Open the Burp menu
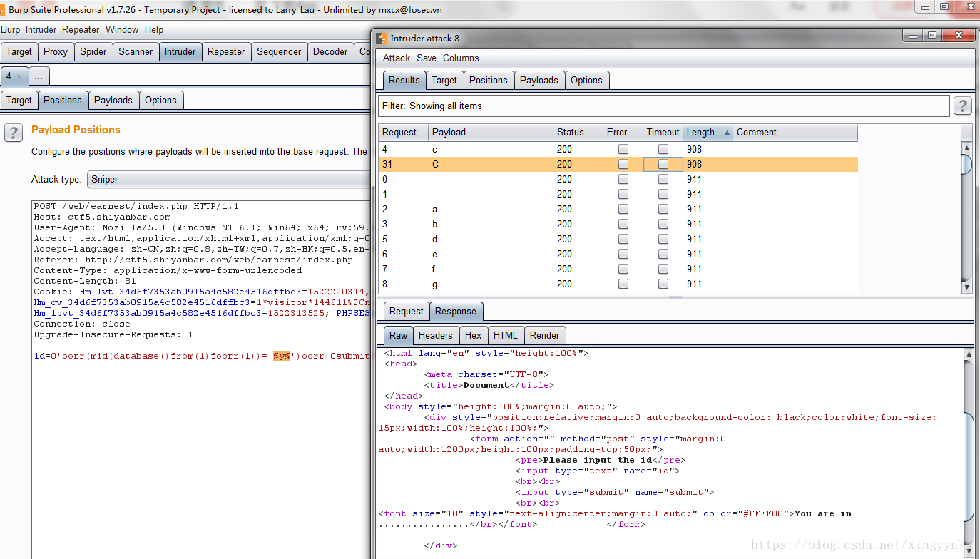This screenshot has width=980, height=559. (10, 29)
